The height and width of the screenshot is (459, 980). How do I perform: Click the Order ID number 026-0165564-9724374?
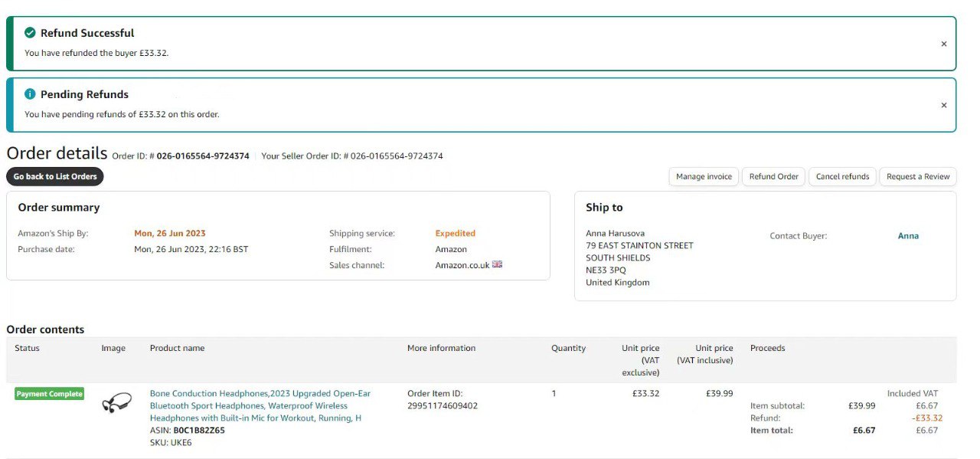[x=203, y=156]
